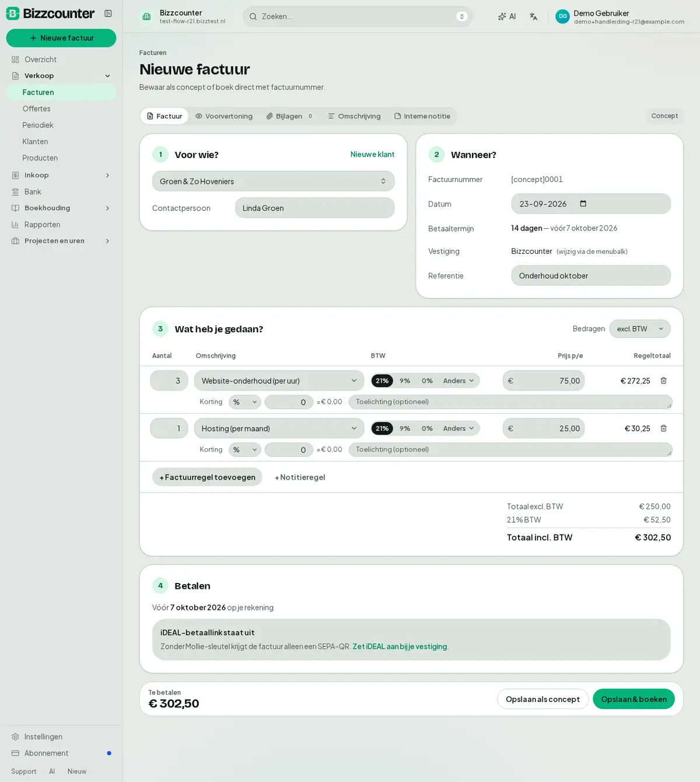Add a line with Factuurregel toevoegen
This screenshot has width=700, height=782.
[x=207, y=477]
